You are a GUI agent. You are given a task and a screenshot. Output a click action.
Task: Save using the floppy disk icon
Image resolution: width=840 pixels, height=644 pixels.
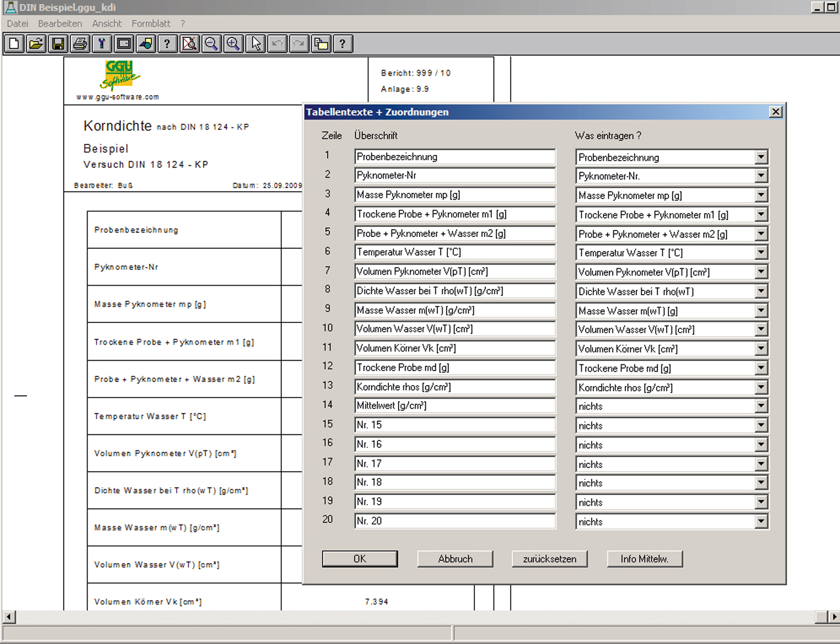tap(58, 44)
